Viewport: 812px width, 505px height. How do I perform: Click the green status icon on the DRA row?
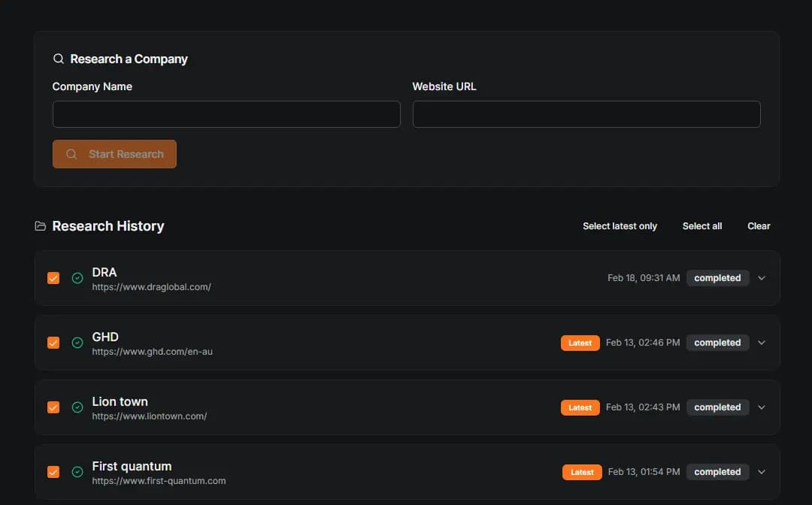pos(77,278)
